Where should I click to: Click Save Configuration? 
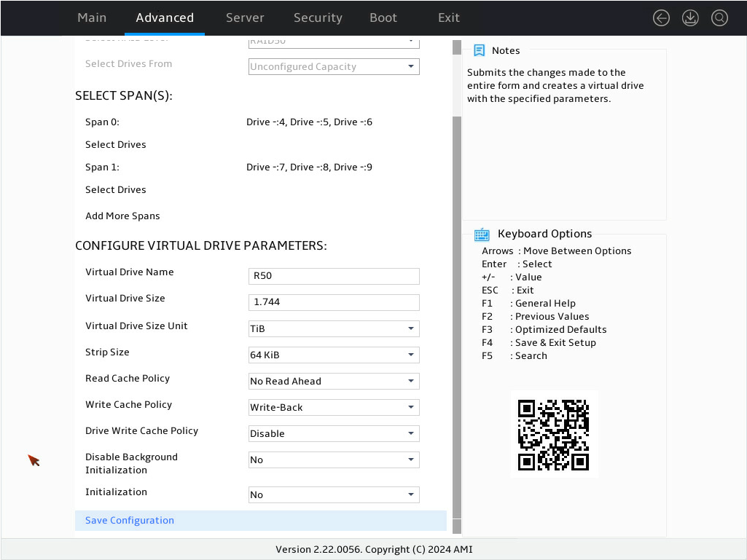(261, 521)
